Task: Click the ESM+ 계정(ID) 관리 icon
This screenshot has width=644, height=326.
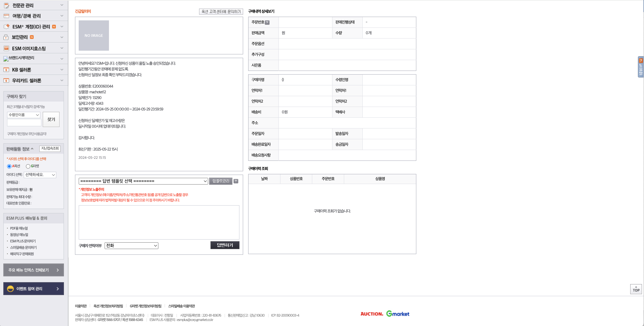Action: point(7,26)
